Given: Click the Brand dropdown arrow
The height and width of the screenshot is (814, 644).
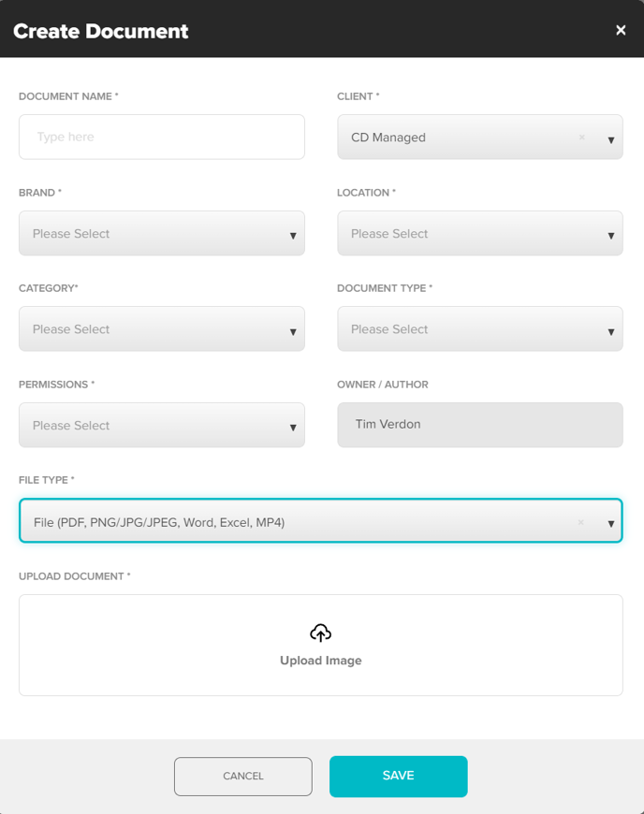Looking at the screenshot, I should tap(293, 234).
